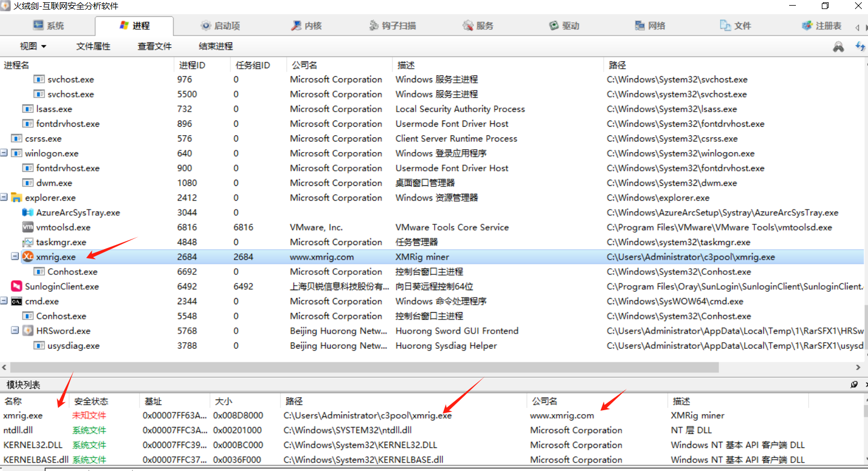Switch to 钩子扫描 tab

(393, 25)
